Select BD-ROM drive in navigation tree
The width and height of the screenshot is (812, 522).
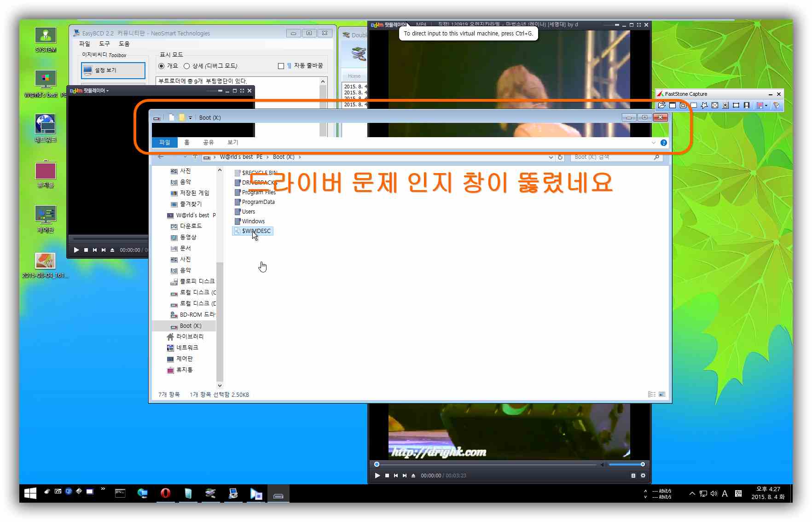pyautogui.click(x=192, y=314)
